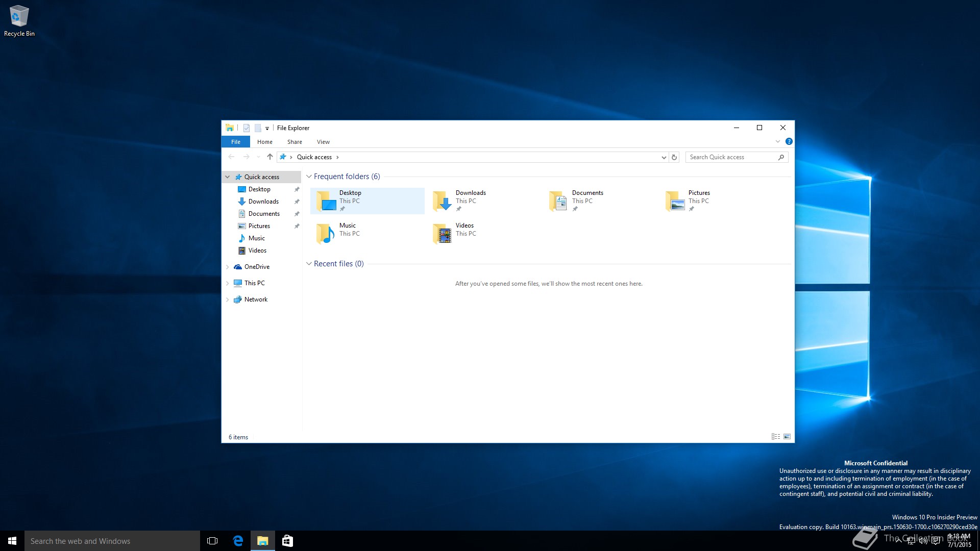980x551 pixels.
Task: Switch to the View ribbon tab
Action: 323,142
